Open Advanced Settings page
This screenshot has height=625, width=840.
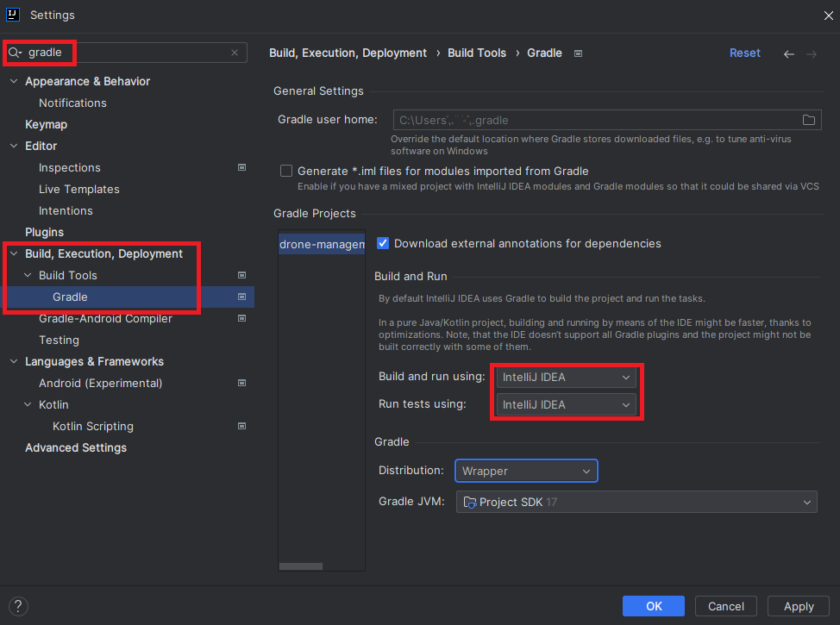click(x=76, y=447)
